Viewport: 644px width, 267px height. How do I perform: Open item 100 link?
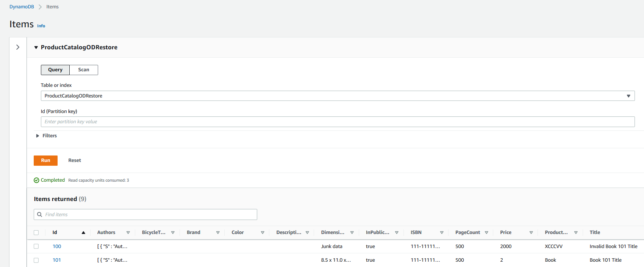[x=57, y=247]
